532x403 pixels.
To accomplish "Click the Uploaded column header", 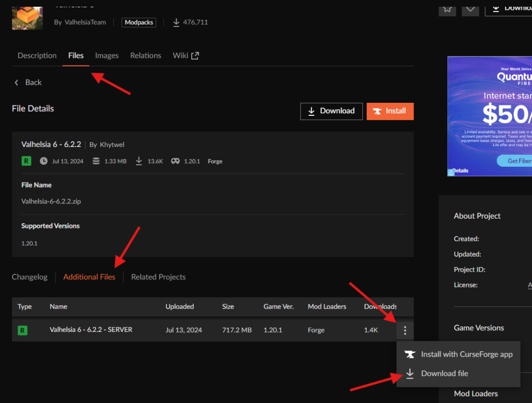I will (179, 306).
